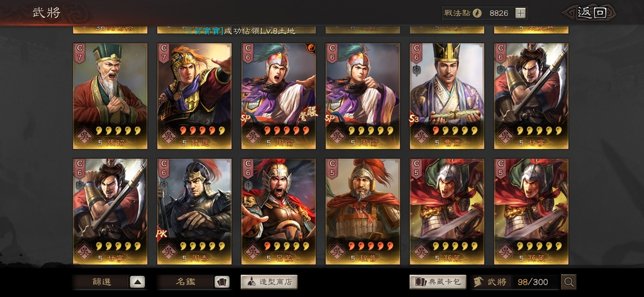Add 戰法點 with the plus icon

coord(520,13)
